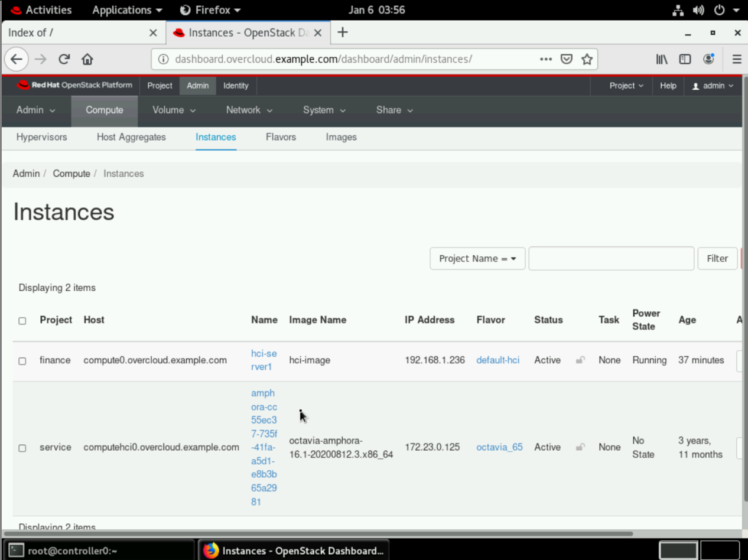Click the horizontal scrollbar at page bottom
748x560 pixels.
319,533
